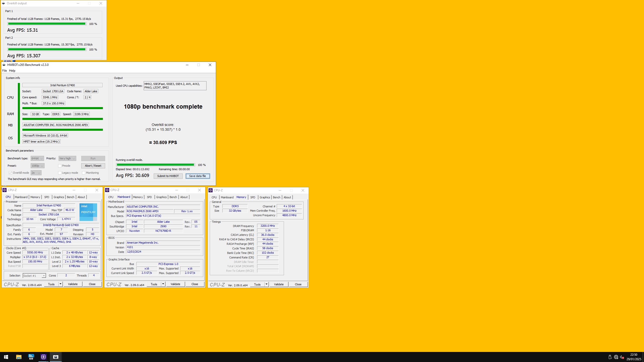Click the Memory CPU-Z window's title icon
This screenshot has height=362, width=644.
pos(211,190)
